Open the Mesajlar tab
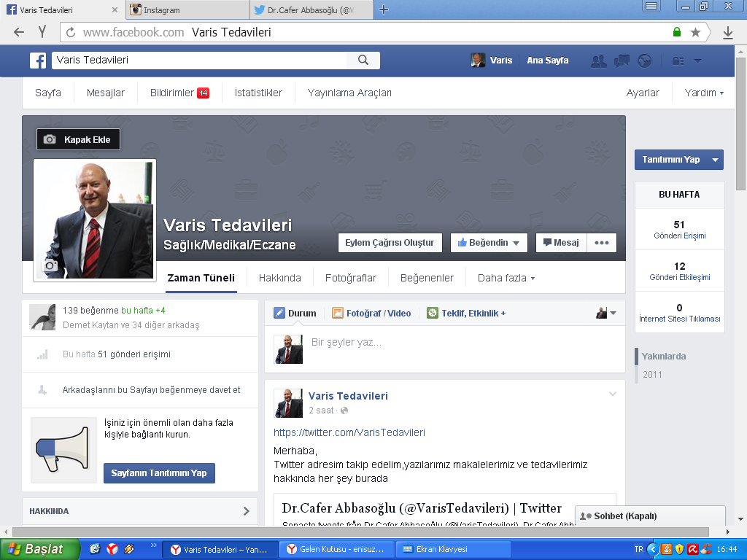This screenshot has width=747, height=560. point(106,93)
